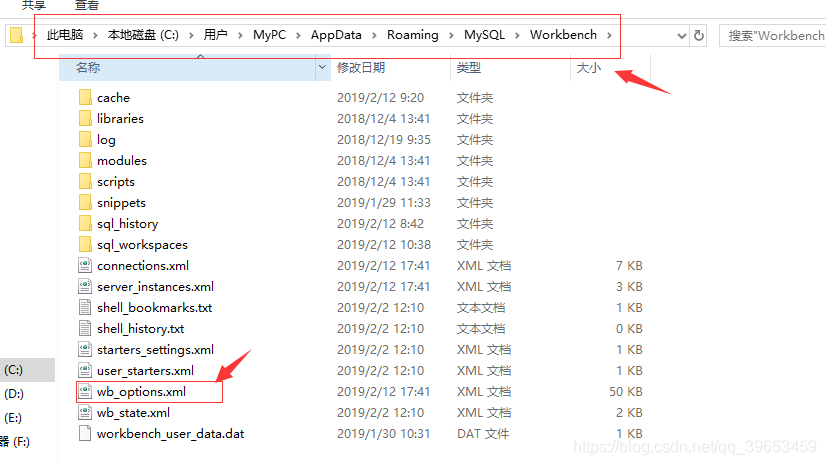Image resolution: width=826 pixels, height=465 pixels.
Task: Expand the chevron after 此电脑 in breadcrumb
Action: (x=95, y=35)
